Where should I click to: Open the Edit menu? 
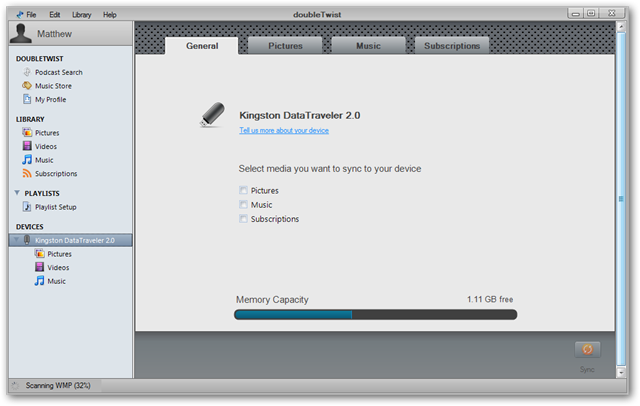55,15
